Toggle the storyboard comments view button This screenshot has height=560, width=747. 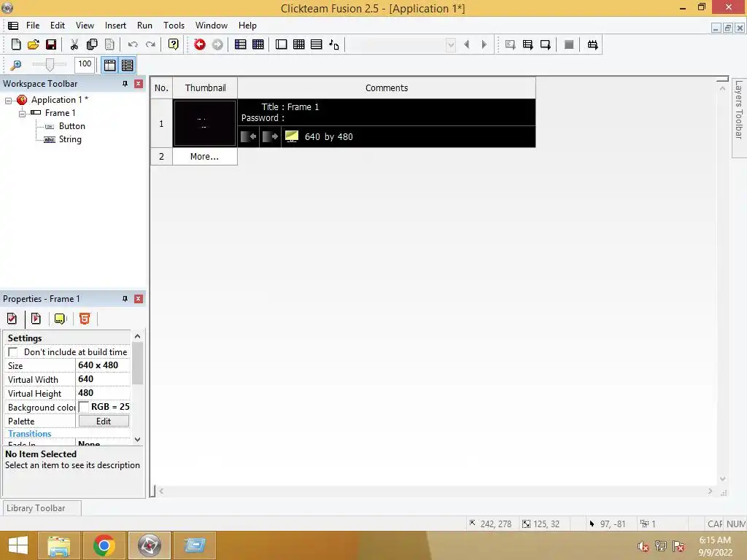127,65
